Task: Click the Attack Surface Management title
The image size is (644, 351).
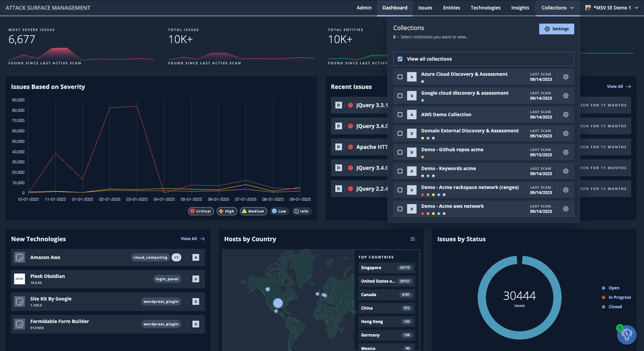Action: [48, 8]
